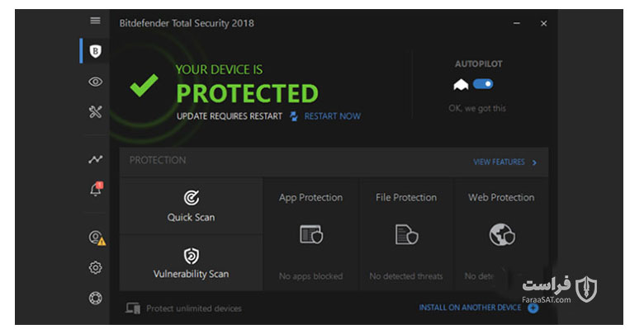The height and width of the screenshot is (334, 644).
Task: Close the Bitdefender window
Action: pyautogui.click(x=544, y=23)
